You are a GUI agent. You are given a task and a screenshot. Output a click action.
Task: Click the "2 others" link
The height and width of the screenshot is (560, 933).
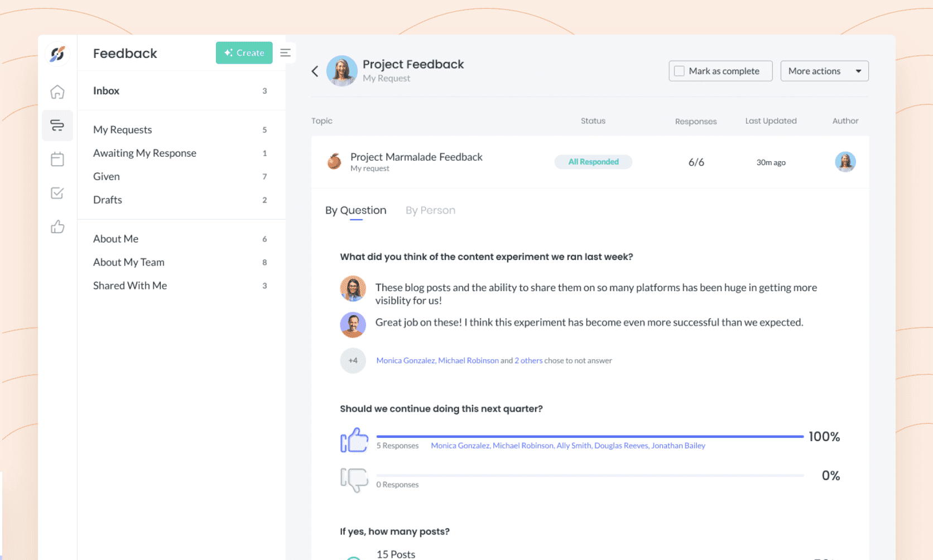click(528, 360)
